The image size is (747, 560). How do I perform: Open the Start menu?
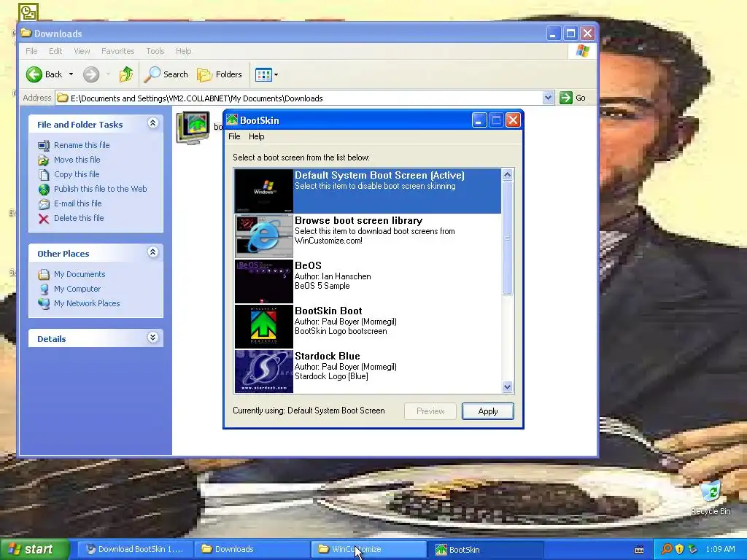tap(34, 549)
